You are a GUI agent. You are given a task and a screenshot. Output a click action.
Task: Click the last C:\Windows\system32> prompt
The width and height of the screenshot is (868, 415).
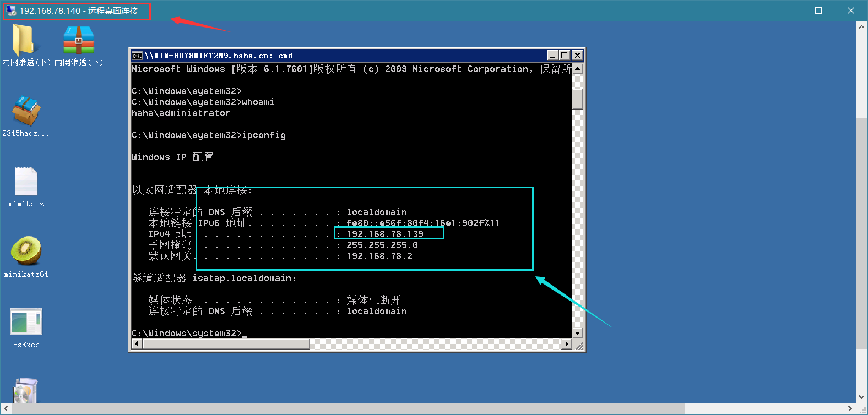[187, 333]
